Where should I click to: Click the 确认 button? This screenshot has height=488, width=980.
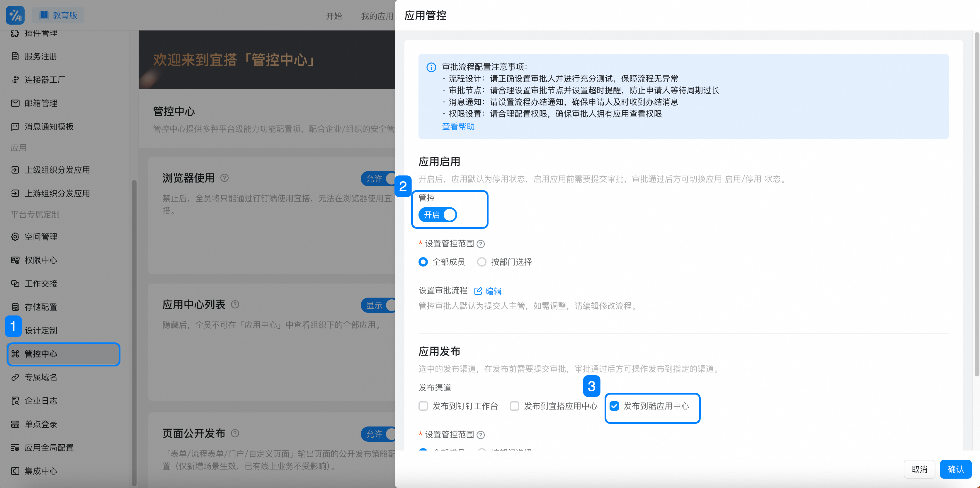click(x=955, y=469)
